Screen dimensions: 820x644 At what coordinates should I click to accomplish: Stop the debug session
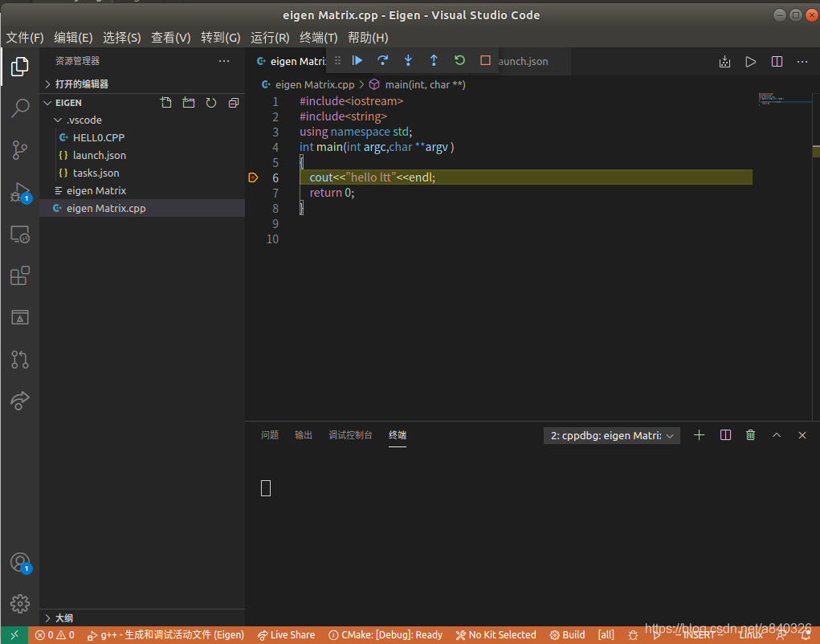pyautogui.click(x=485, y=61)
